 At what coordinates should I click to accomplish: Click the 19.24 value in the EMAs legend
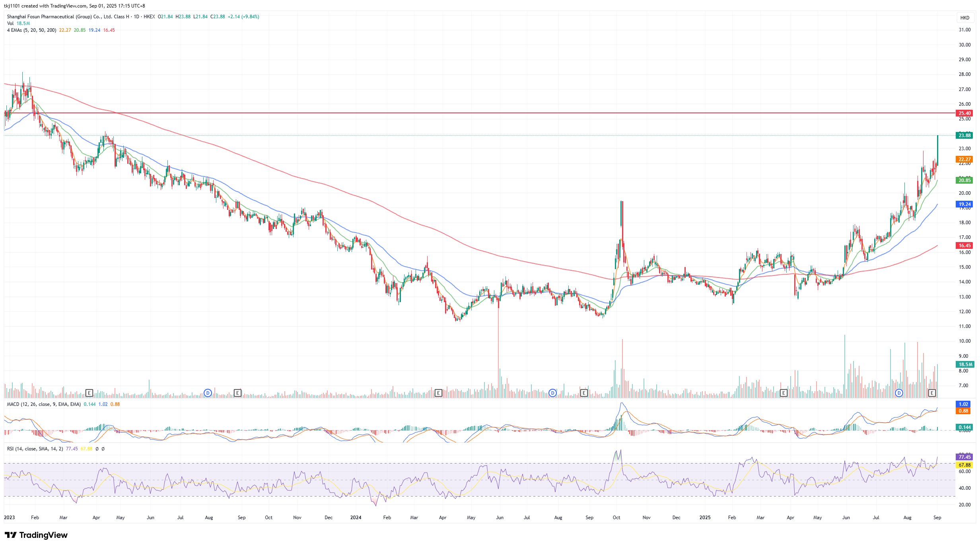pyautogui.click(x=94, y=30)
